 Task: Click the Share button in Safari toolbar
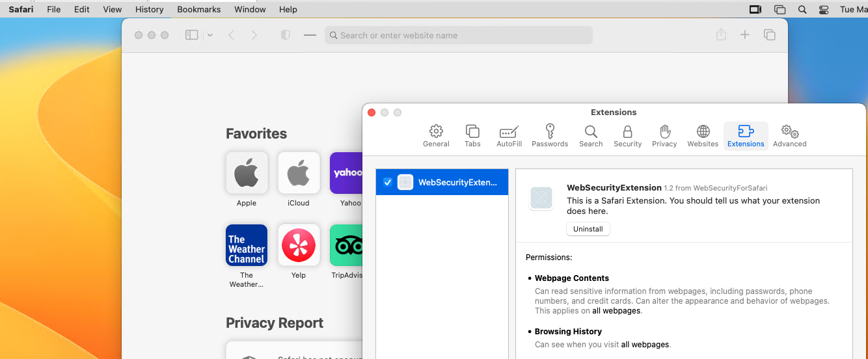tap(721, 35)
